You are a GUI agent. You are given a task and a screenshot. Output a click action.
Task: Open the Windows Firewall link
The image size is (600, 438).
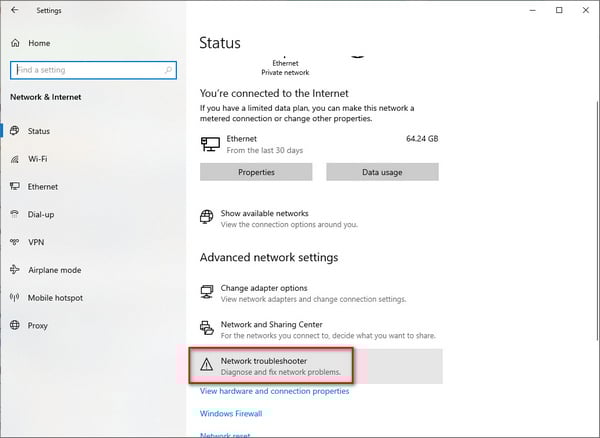click(231, 414)
